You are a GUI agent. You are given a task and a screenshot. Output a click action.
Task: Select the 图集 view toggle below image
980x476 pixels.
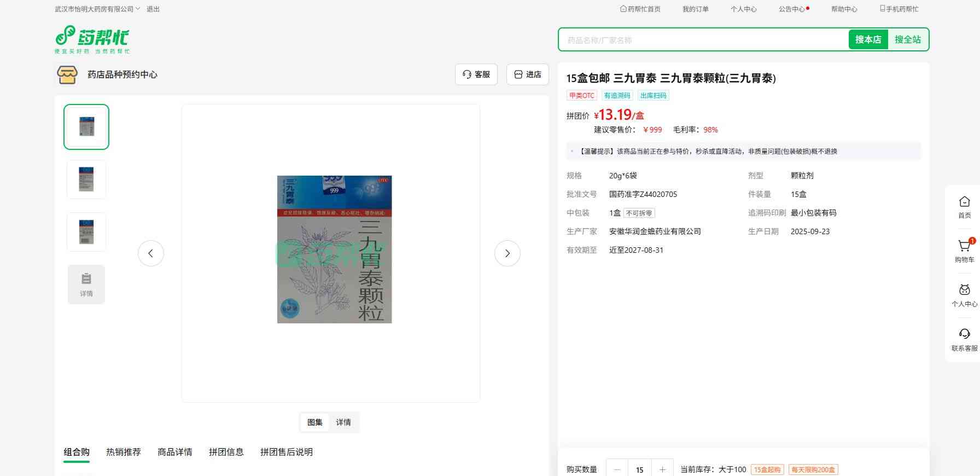click(x=315, y=422)
